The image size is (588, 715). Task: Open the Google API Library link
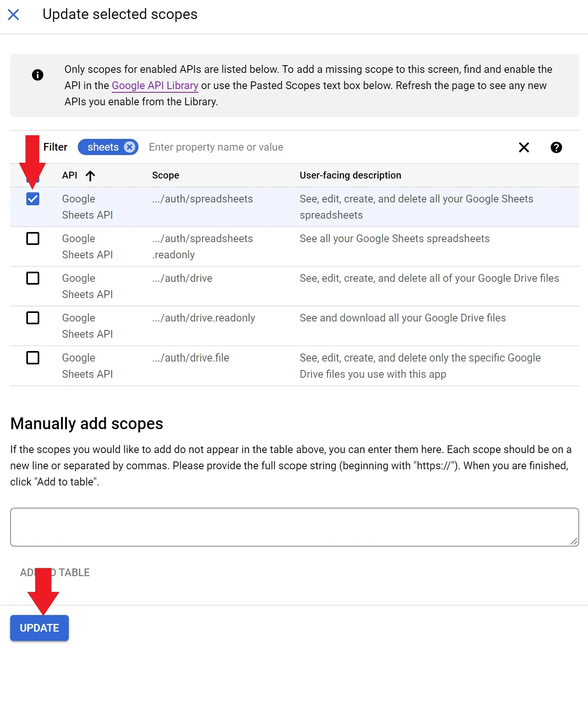click(155, 85)
